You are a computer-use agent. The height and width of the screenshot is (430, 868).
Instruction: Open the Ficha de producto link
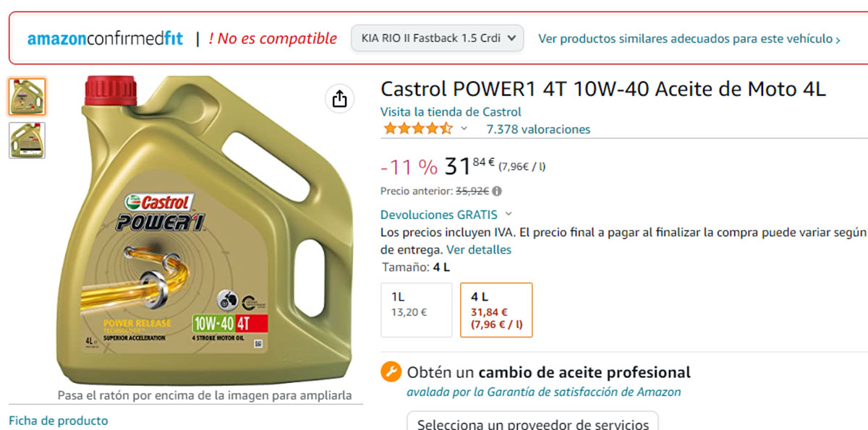[59, 421]
